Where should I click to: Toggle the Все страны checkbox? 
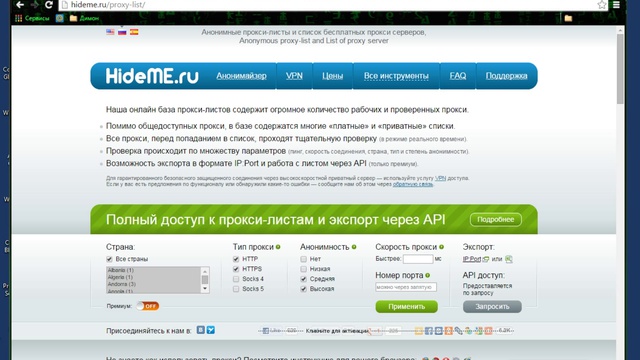[109, 259]
